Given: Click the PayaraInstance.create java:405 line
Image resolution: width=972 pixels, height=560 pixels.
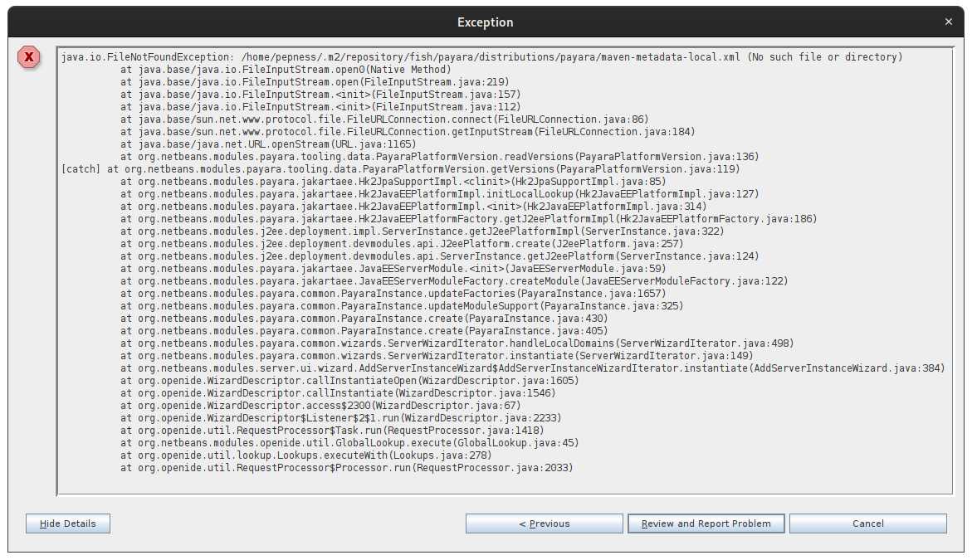Looking at the screenshot, I should click(x=364, y=331).
